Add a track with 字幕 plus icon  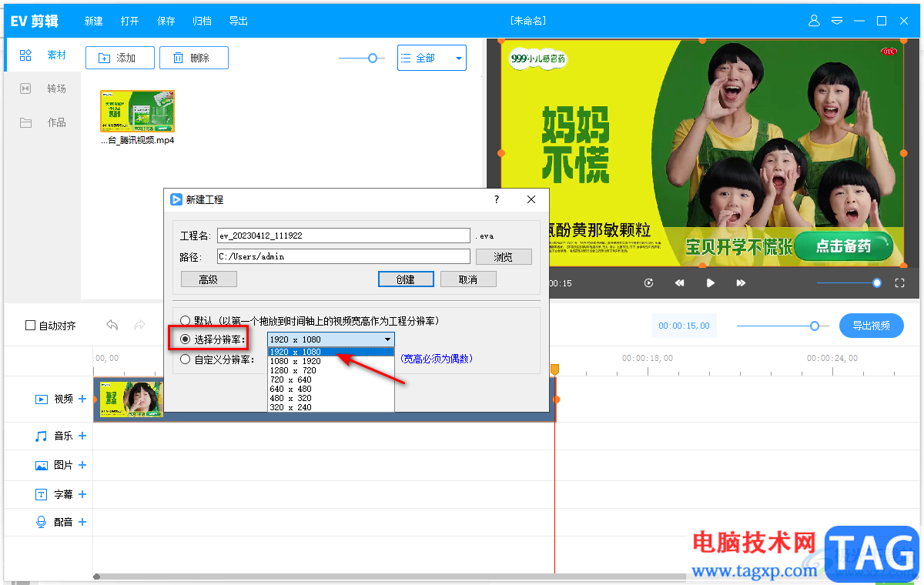(82, 494)
